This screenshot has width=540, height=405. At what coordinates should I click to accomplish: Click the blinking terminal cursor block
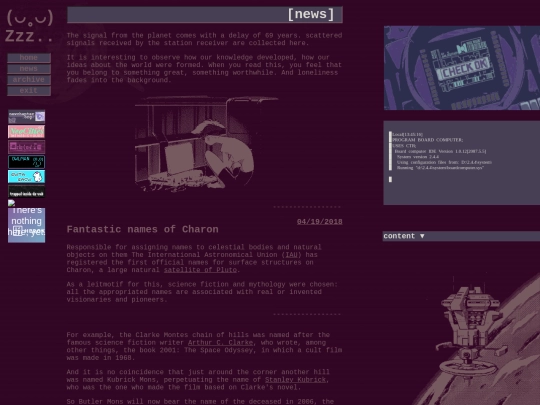(x=390, y=179)
